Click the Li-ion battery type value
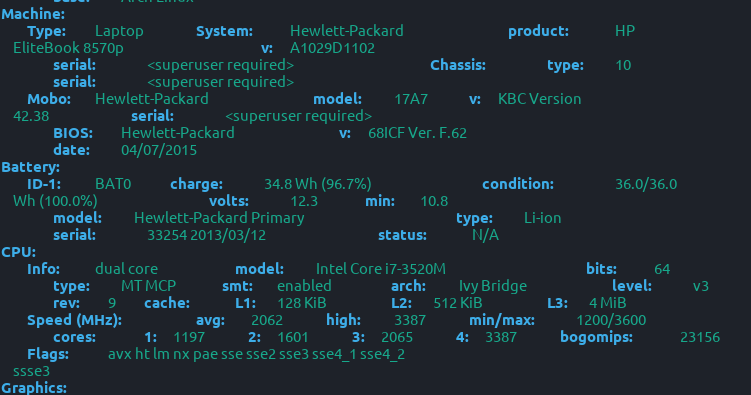The width and height of the screenshot is (751, 395). pyautogui.click(x=543, y=218)
